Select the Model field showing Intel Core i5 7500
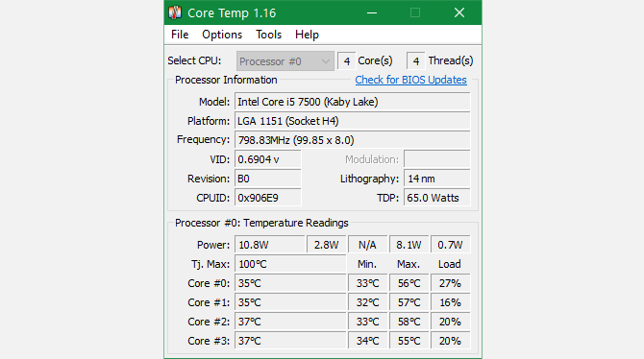The height and width of the screenshot is (359, 644). point(353,102)
